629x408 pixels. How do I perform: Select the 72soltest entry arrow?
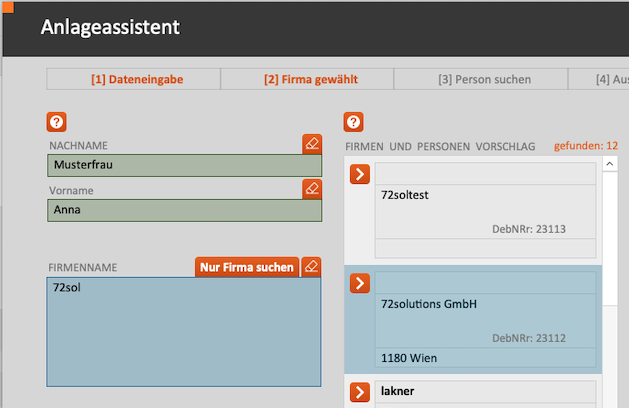[360, 175]
